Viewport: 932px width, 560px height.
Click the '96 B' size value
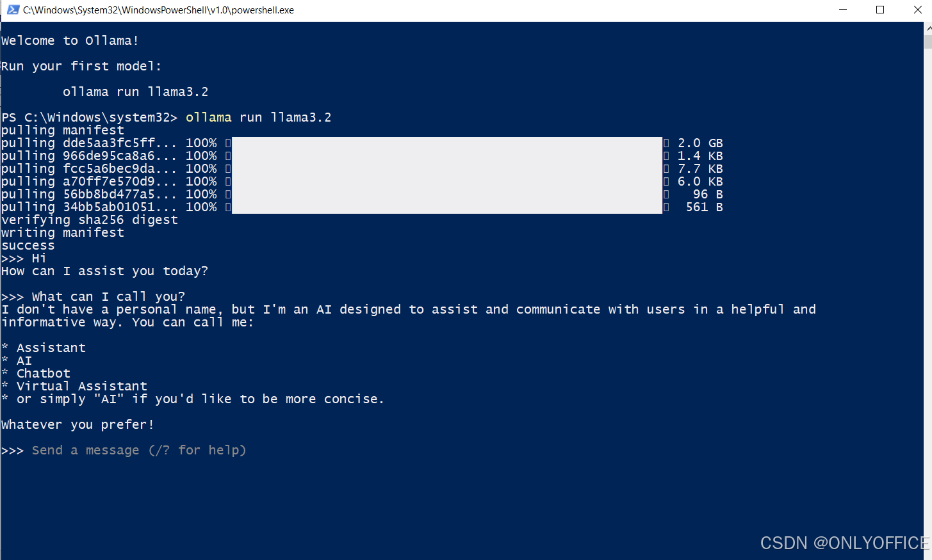tap(708, 194)
